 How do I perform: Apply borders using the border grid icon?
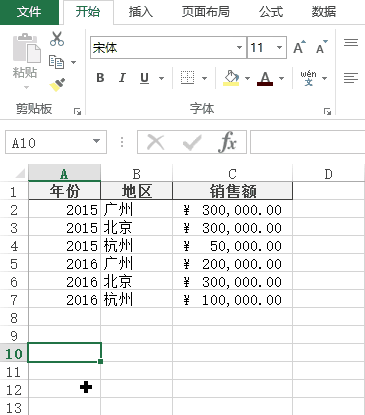(x=187, y=78)
